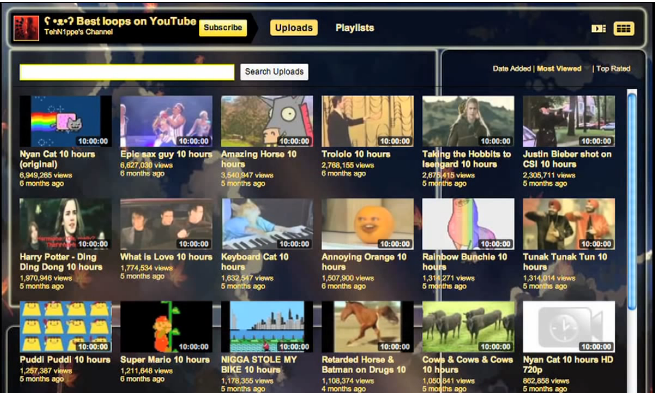Click the 2,305,711 views count text

tap(549, 175)
